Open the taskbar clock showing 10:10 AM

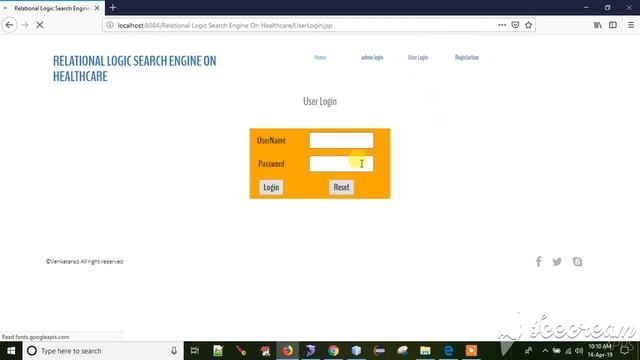pyautogui.click(x=600, y=351)
